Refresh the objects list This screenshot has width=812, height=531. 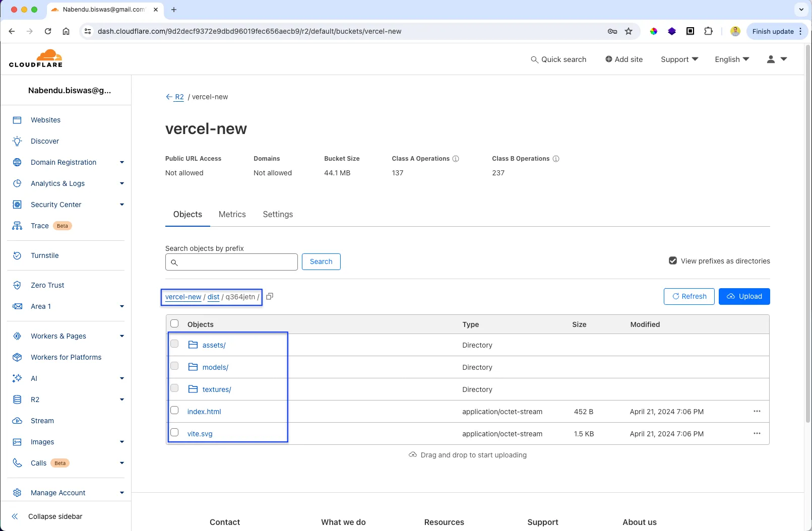point(689,296)
